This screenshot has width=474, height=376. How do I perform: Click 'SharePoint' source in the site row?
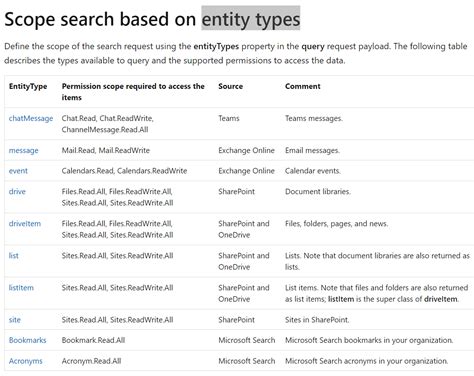(x=236, y=319)
